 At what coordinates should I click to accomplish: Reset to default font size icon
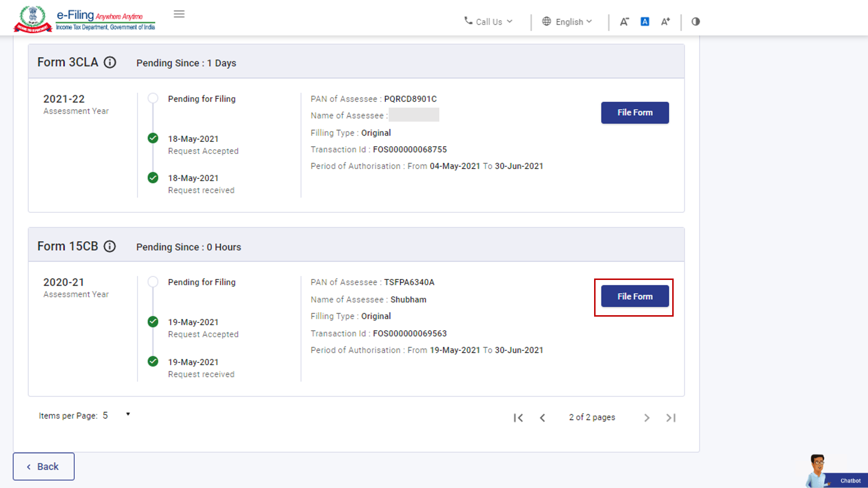click(x=645, y=22)
